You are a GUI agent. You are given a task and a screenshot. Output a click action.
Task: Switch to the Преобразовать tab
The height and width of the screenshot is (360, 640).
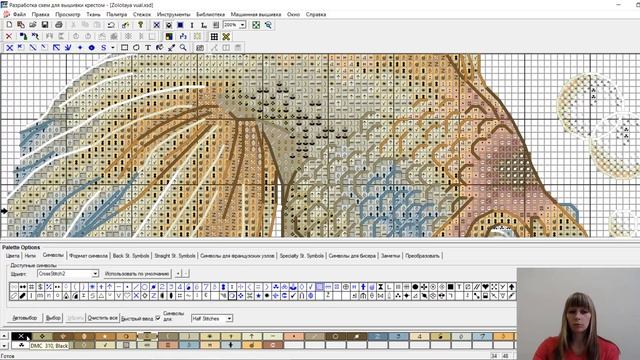(422, 256)
